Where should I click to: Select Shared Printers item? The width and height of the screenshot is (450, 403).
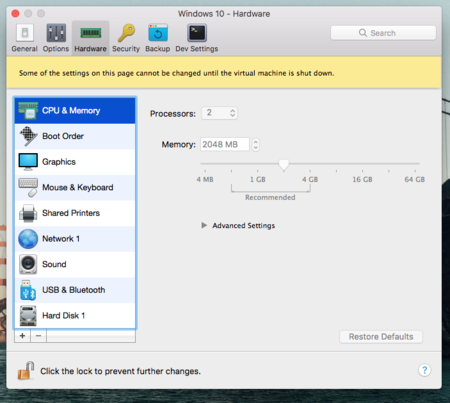(x=75, y=213)
